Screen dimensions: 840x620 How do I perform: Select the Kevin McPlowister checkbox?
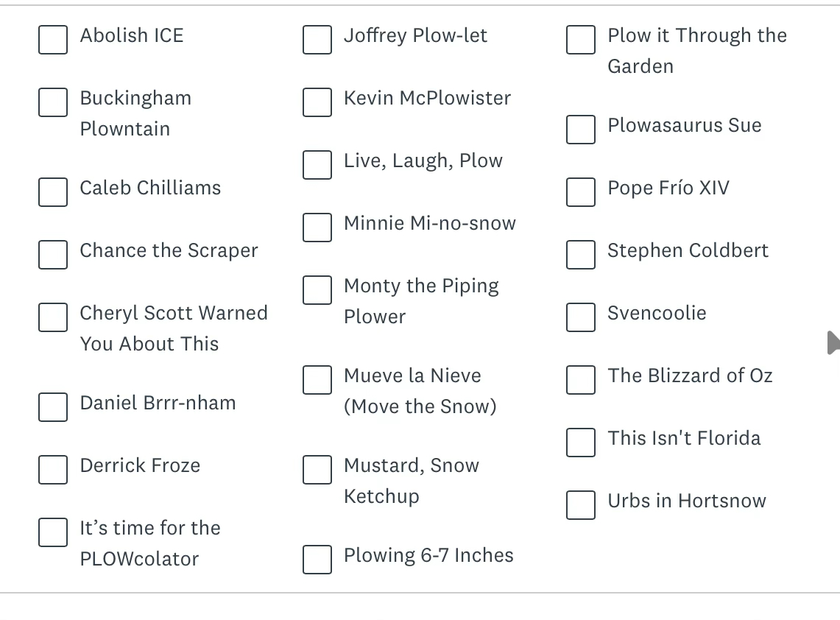[317, 102]
